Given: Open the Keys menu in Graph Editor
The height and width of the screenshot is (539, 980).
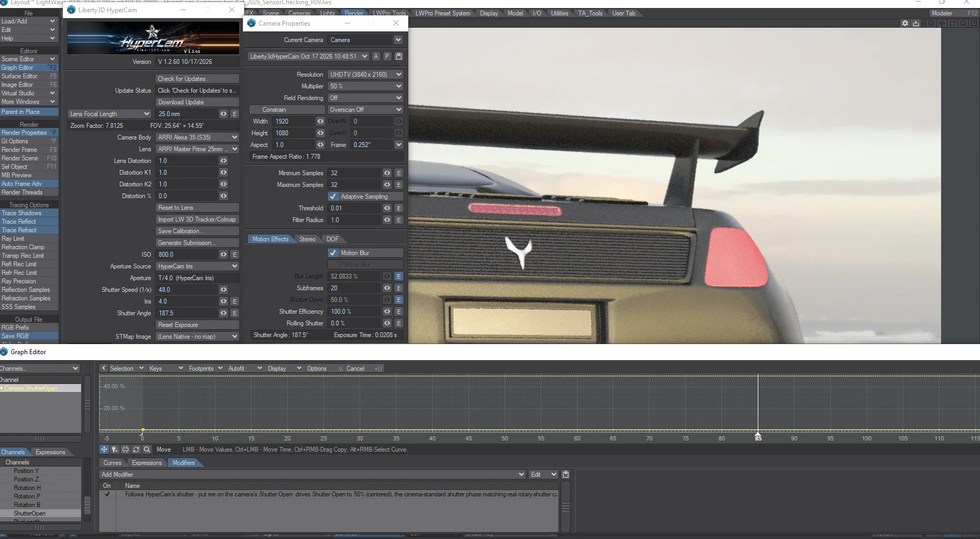Looking at the screenshot, I should 166,369.
